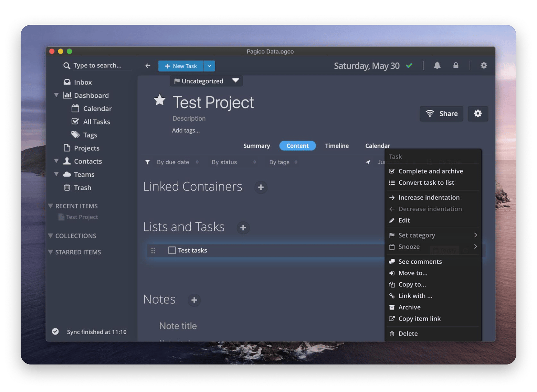Choose Complete and archive from menu

(x=430, y=171)
